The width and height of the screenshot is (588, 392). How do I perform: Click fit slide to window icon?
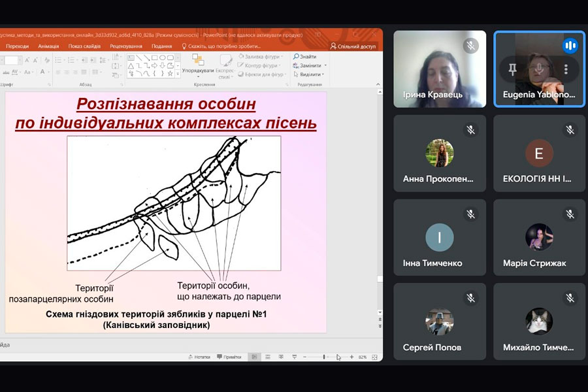click(x=376, y=357)
